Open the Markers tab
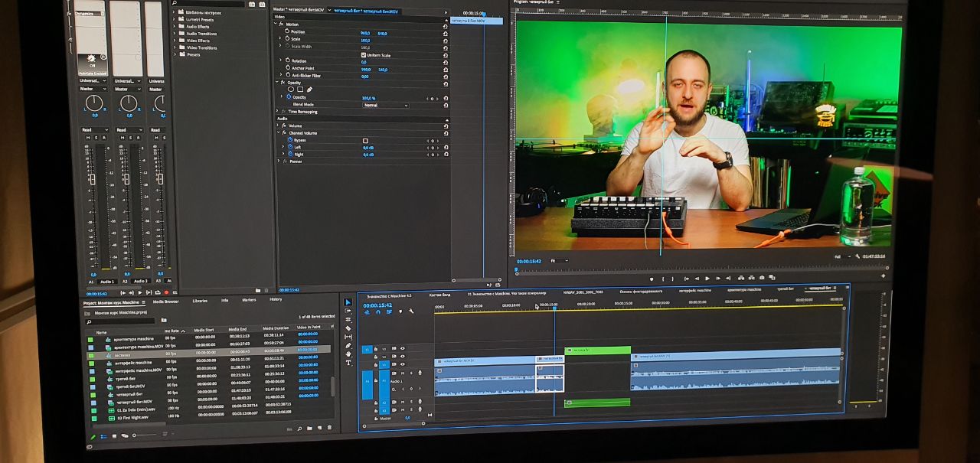 pyautogui.click(x=249, y=300)
